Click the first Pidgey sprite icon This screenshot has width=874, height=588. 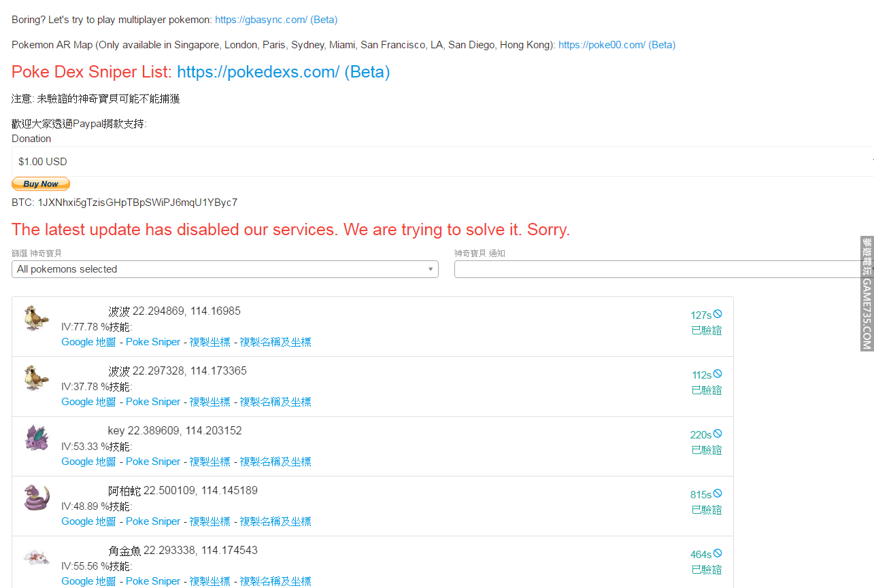click(x=36, y=317)
